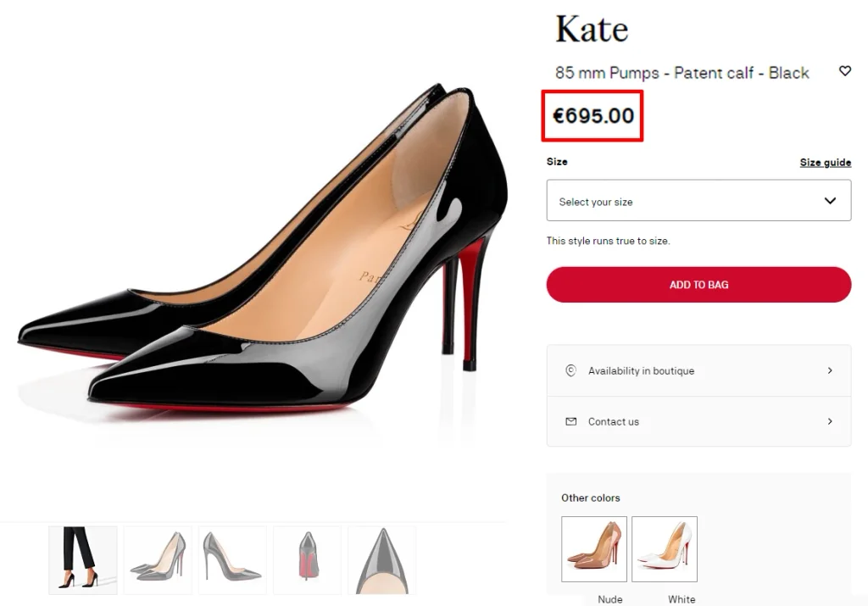Select the pointed-toe top view thumbnail
868x606 pixels.
(x=381, y=559)
